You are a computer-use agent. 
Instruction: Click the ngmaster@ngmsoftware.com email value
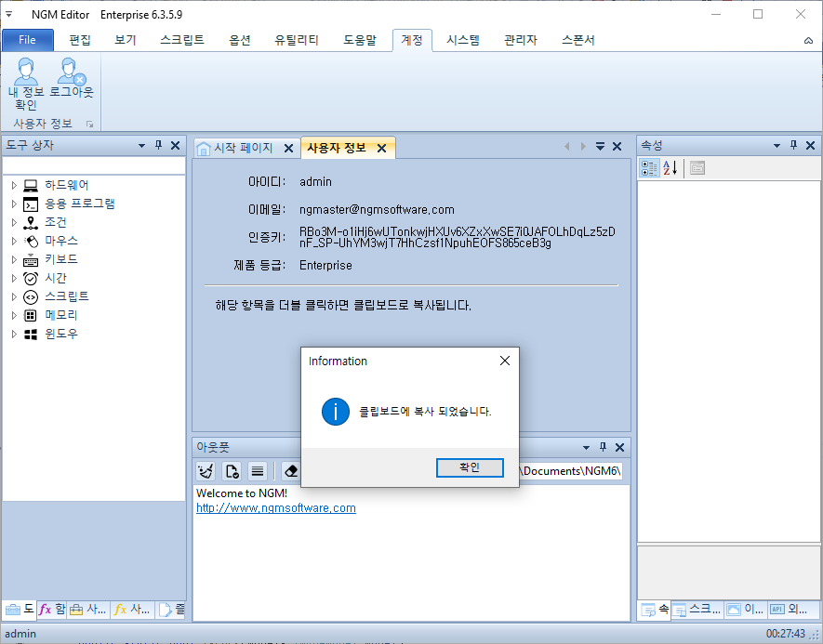[377, 210]
